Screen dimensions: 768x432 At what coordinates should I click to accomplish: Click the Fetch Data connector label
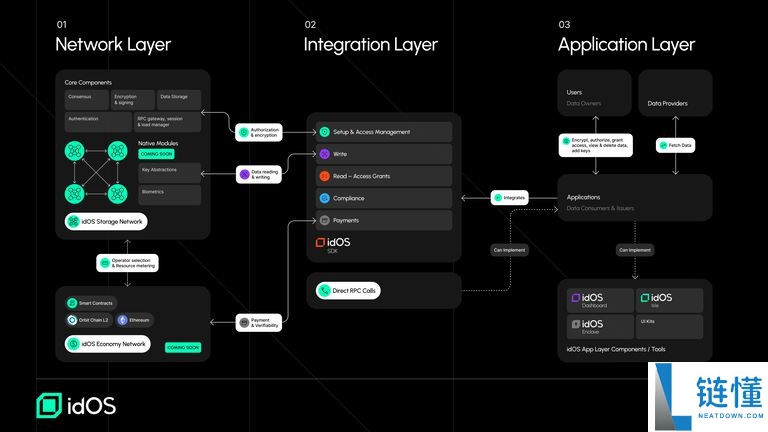[x=675, y=146]
